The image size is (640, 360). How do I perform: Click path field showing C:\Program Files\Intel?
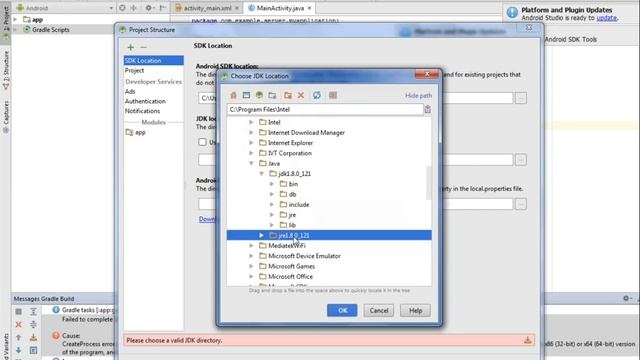[x=325, y=109]
